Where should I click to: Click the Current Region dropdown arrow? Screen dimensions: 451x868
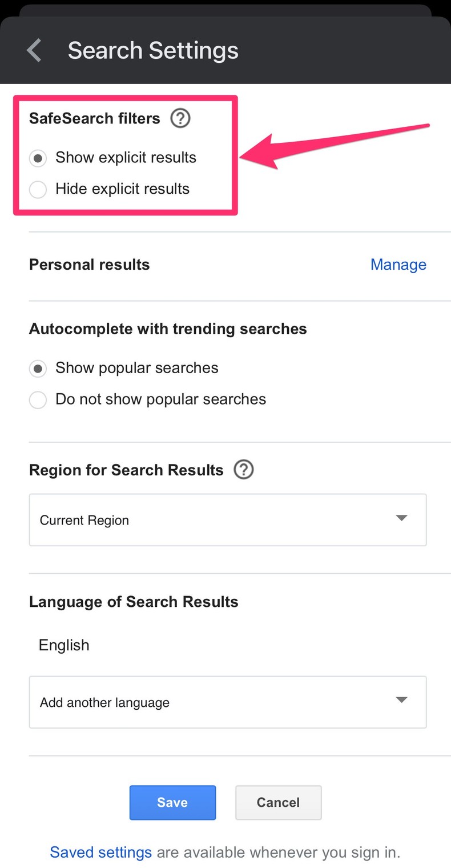(401, 518)
